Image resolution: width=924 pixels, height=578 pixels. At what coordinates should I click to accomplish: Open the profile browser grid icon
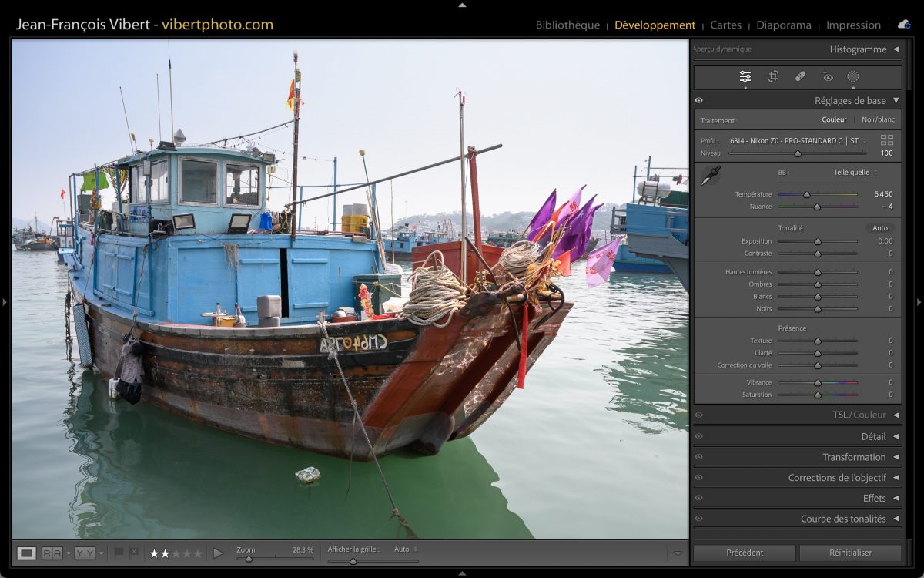(887, 140)
